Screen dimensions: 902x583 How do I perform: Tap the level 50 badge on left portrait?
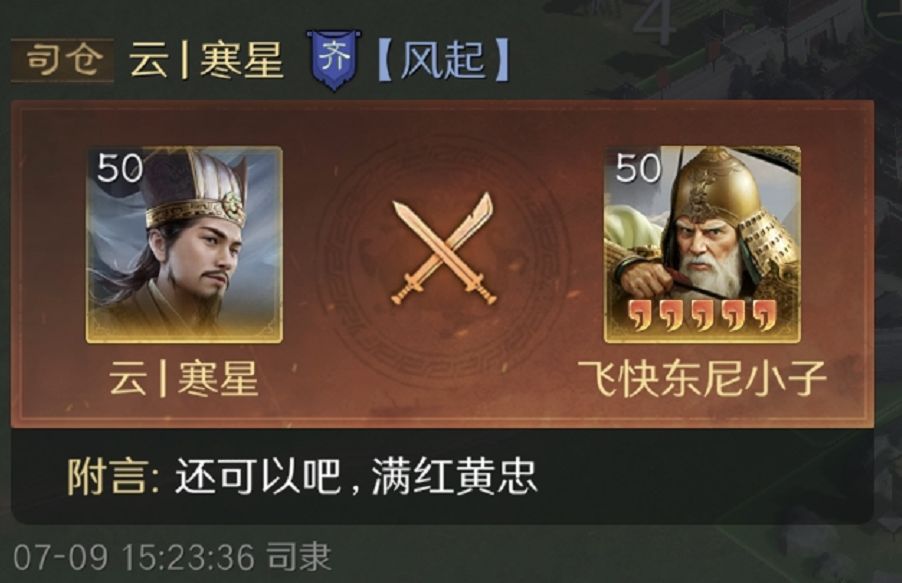tap(120, 167)
